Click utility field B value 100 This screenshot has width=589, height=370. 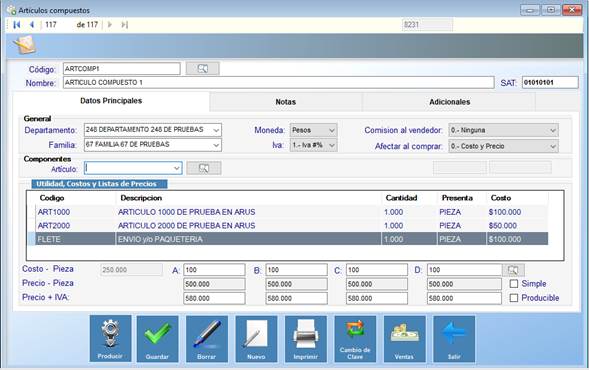point(296,270)
